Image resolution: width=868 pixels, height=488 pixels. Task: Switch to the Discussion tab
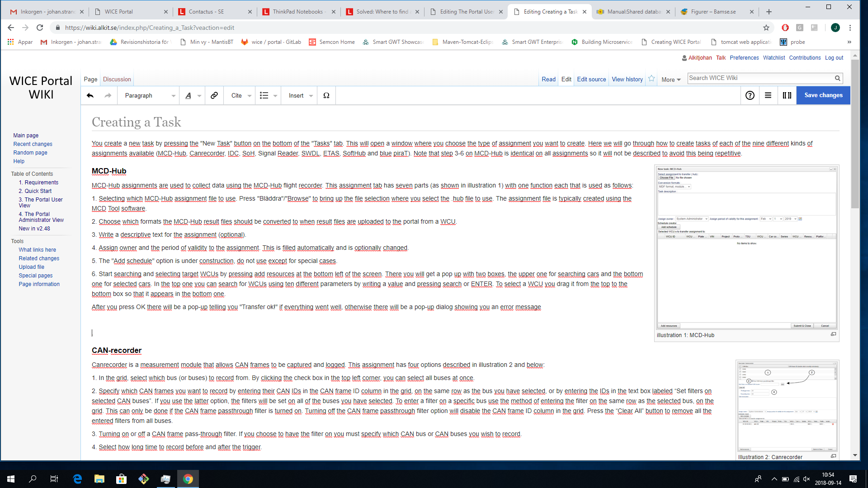click(117, 79)
